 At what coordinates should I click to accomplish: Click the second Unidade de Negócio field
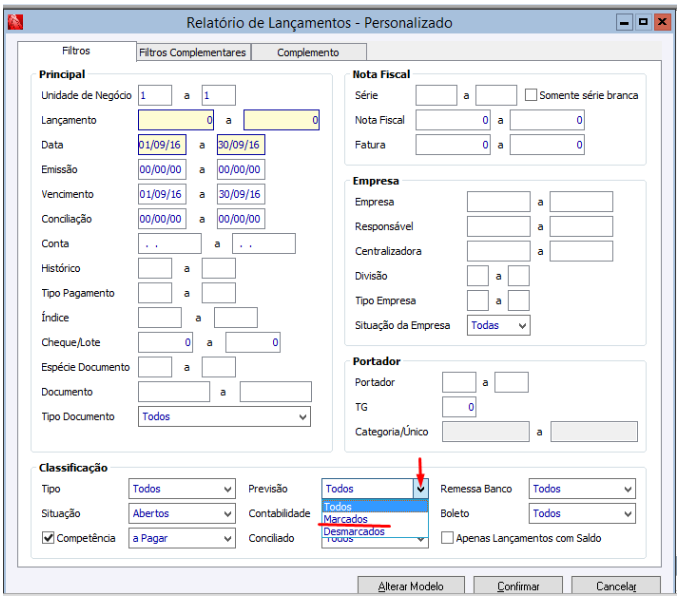pyautogui.click(x=219, y=95)
